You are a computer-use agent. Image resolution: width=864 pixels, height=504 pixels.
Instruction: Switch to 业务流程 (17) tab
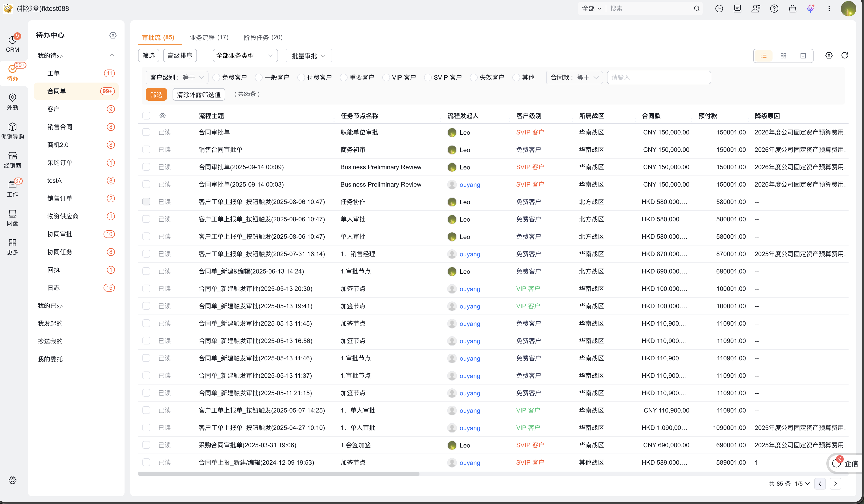click(209, 37)
